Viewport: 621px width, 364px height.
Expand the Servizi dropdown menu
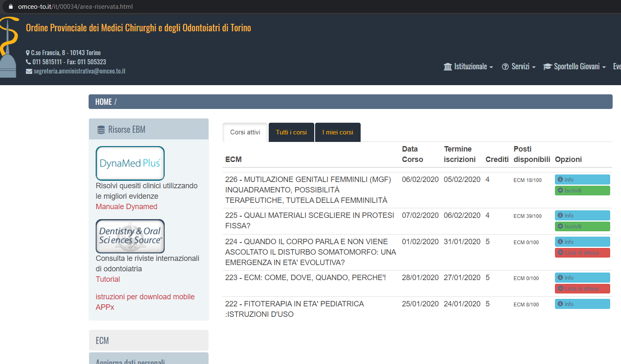pyautogui.click(x=519, y=67)
